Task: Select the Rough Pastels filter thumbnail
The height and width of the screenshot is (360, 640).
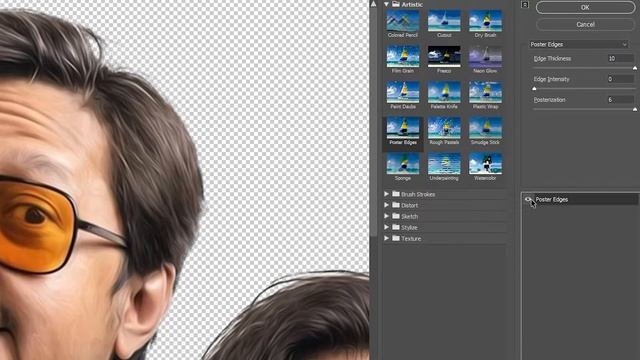Action: [x=444, y=128]
